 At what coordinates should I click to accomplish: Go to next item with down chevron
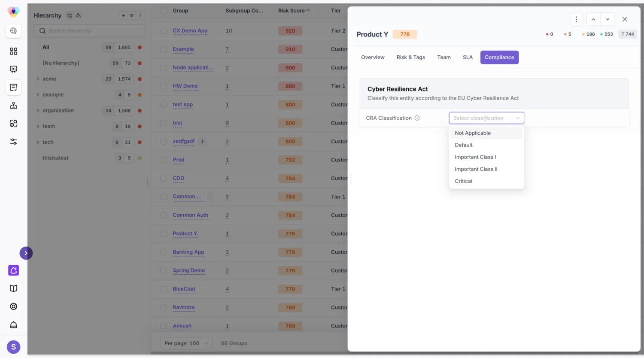(x=608, y=19)
